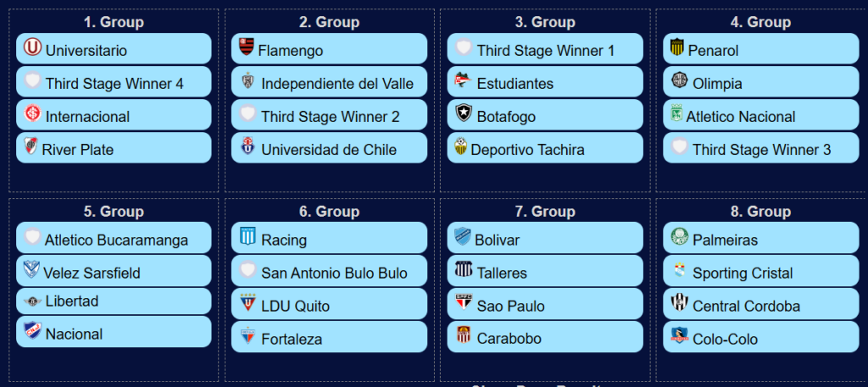
Task: Open the Atletico Nacional team entry
Action: pos(741,116)
